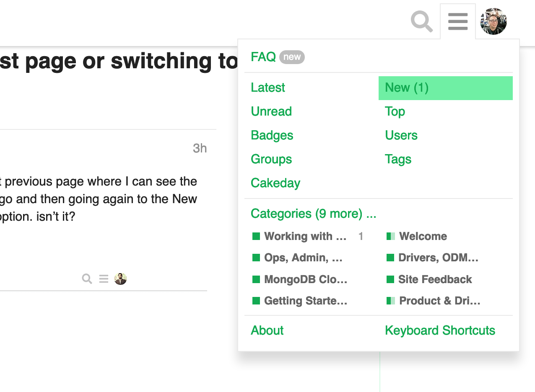Click the 3h post timestamp
Viewport: 535px width, 392px height.
click(x=200, y=148)
